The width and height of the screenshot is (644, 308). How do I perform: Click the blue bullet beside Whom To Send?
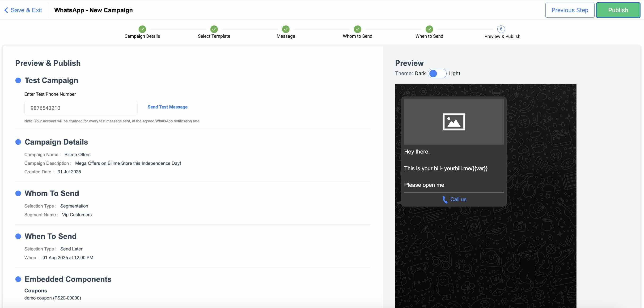pyautogui.click(x=18, y=193)
